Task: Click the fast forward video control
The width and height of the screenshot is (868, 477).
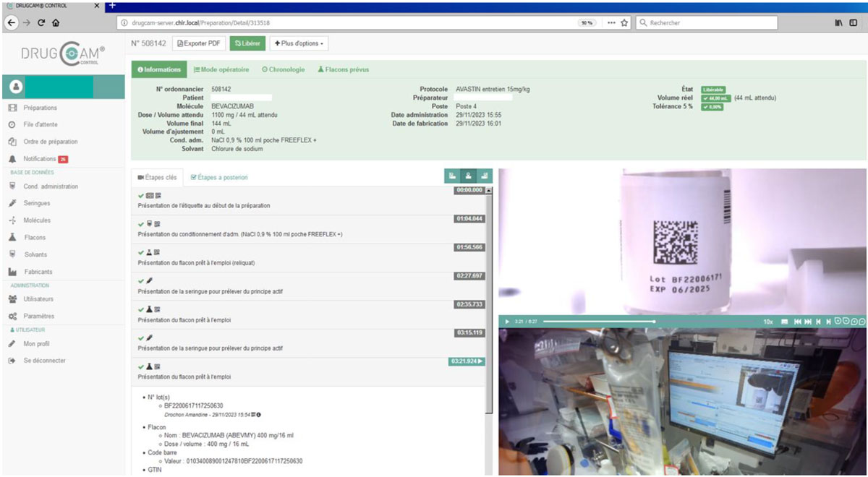Action: [808, 322]
